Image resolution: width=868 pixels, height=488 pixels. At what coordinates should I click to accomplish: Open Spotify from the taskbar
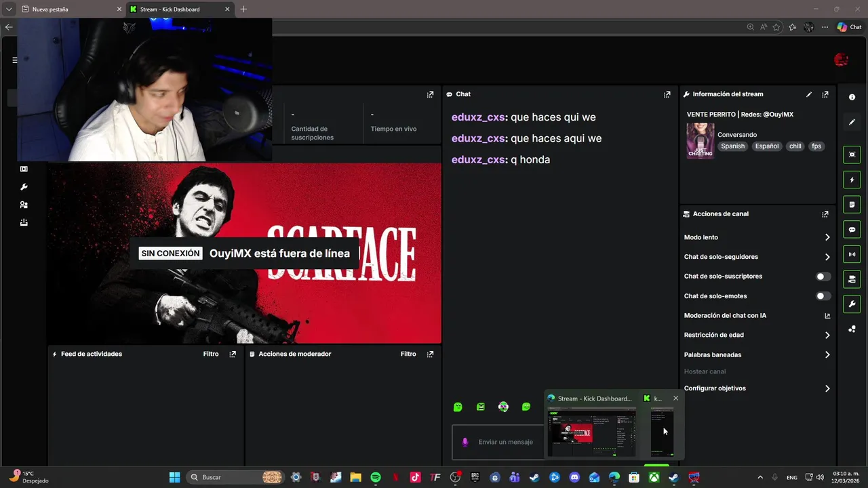coord(376,477)
